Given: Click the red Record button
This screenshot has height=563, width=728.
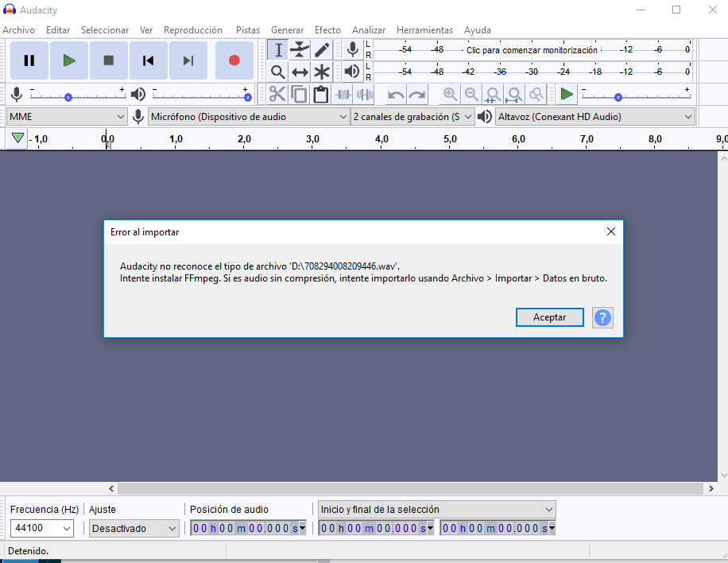Looking at the screenshot, I should (x=234, y=60).
